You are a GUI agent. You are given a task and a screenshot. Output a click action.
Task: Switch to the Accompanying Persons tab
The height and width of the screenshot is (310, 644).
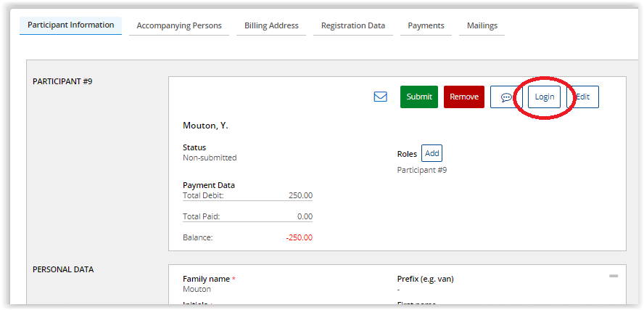coord(179,25)
